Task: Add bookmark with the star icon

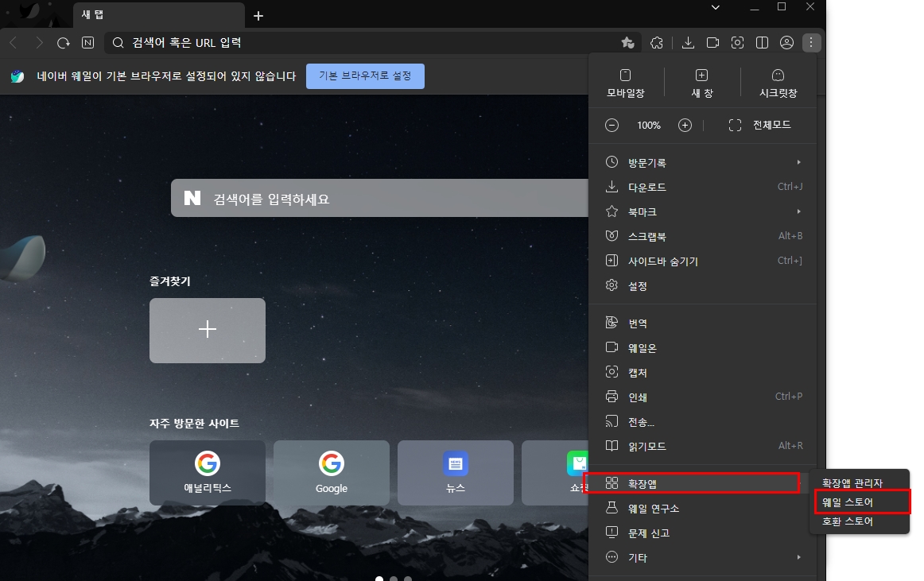Action: [627, 42]
